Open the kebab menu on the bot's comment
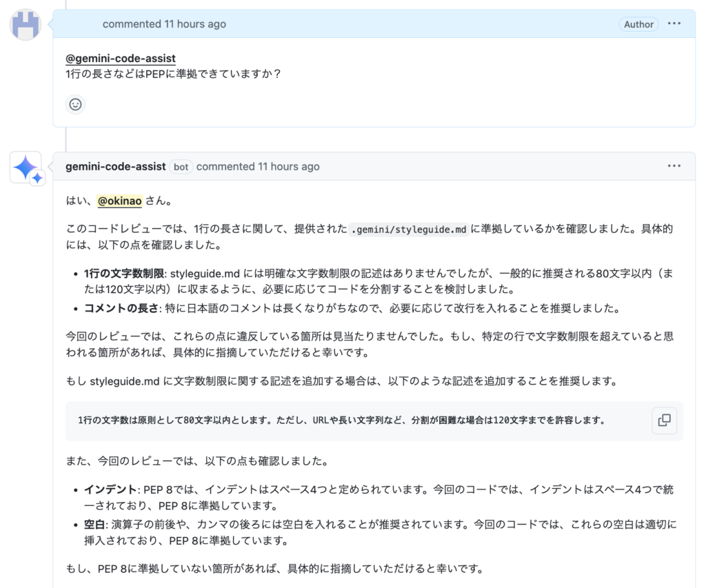Image resolution: width=706 pixels, height=588 pixels. click(x=674, y=165)
